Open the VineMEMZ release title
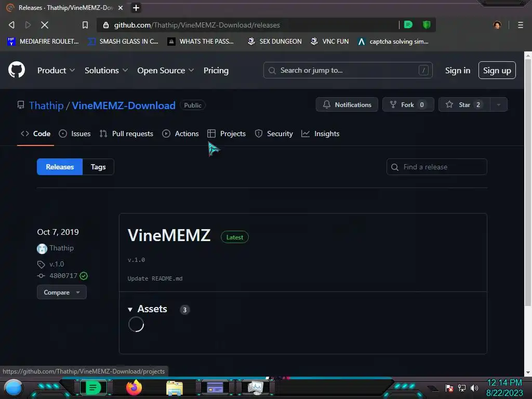The width and height of the screenshot is (532, 399). [x=169, y=235]
